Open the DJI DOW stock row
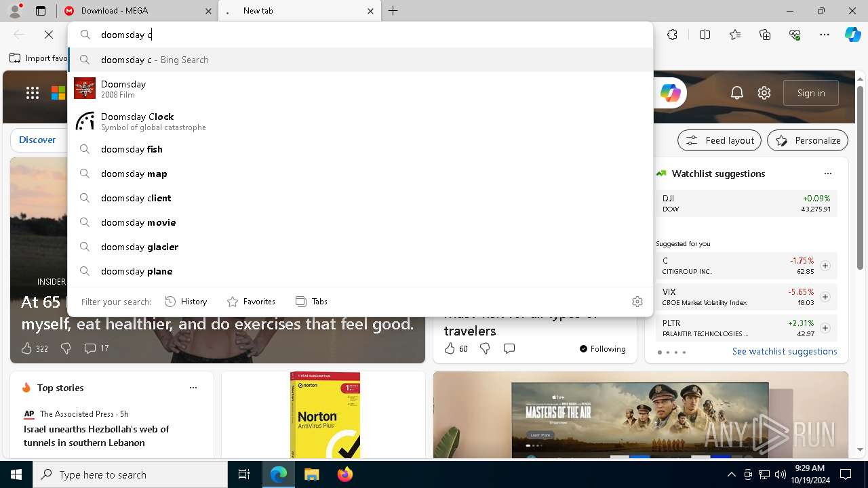 tap(746, 203)
